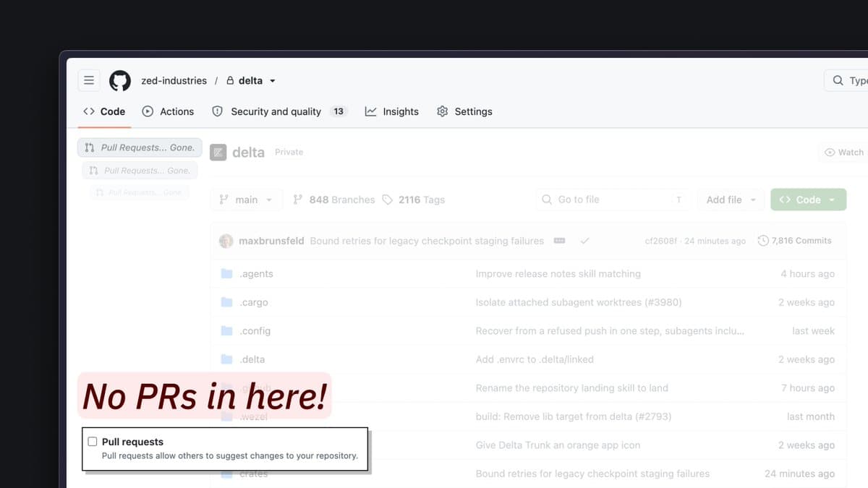Open the .config folder name
Screen dimensions: 868x488
coord(255,330)
